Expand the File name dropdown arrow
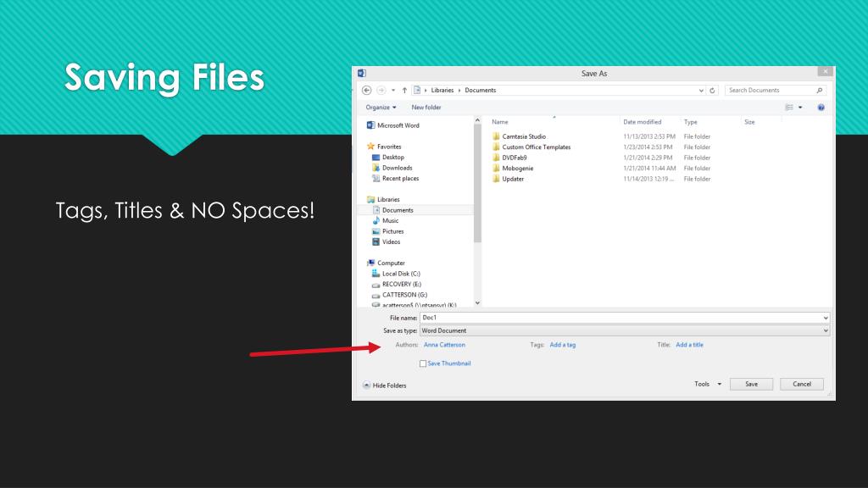Viewport: 868px width, 488px height. (826, 318)
